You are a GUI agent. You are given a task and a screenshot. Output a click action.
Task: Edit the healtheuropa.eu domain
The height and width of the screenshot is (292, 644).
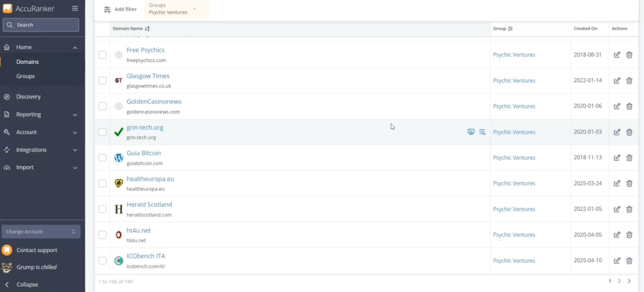pos(617,183)
